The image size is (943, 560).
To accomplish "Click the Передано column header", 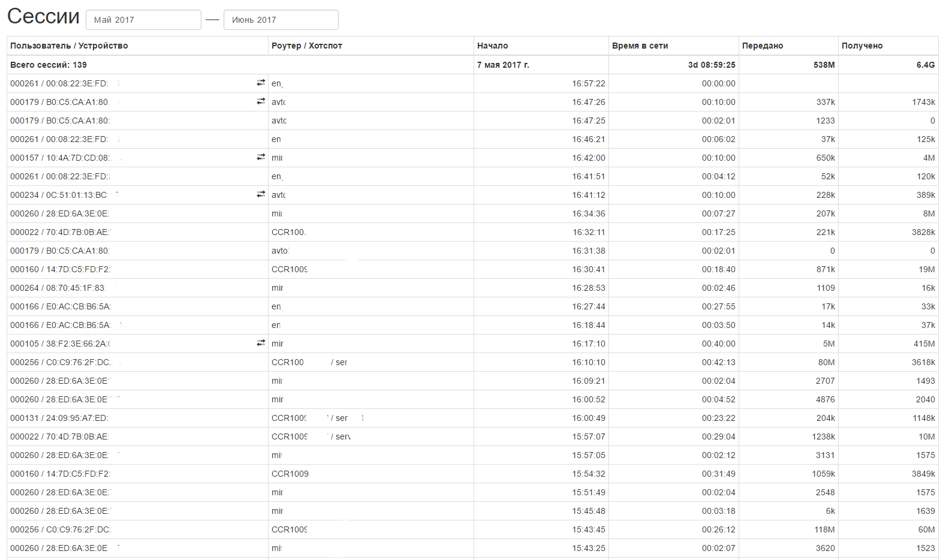I will 762,46.
